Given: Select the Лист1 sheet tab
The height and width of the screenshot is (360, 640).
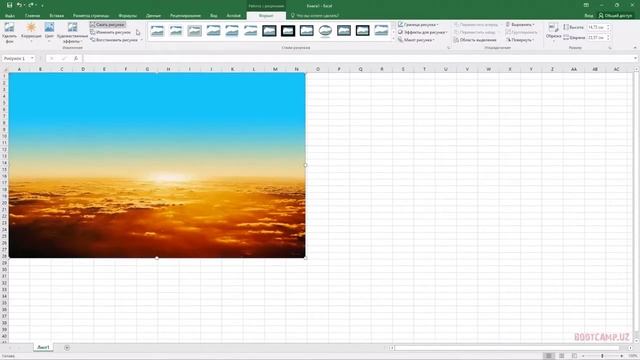Looking at the screenshot, I should point(43,347).
